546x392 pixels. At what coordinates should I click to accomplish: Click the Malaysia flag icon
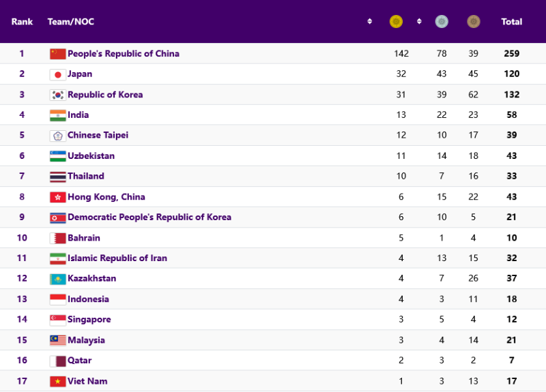click(58, 340)
